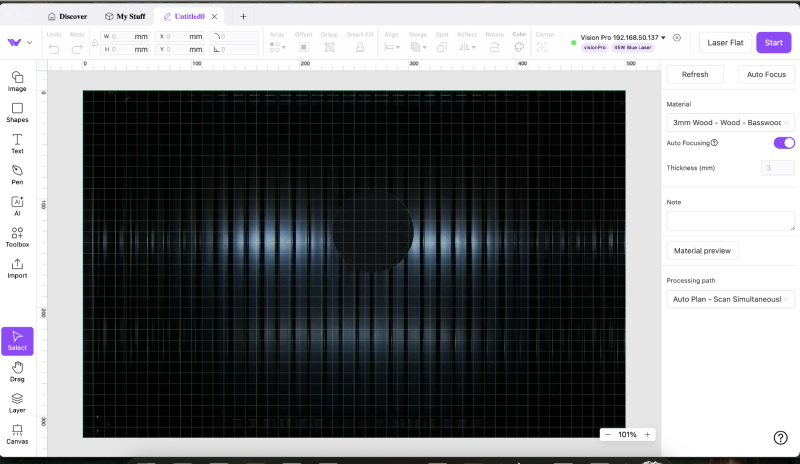Choose the Text tool
Viewport: 800px width, 464px height.
pyautogui.click(x=17, y=143)
